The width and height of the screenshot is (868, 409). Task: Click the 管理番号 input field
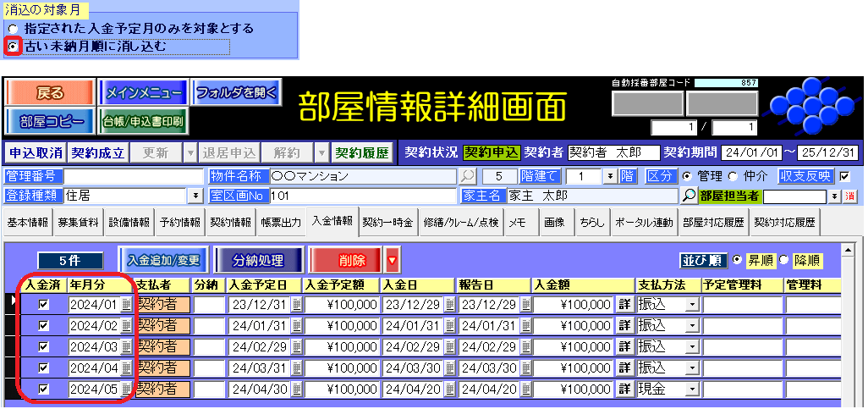[x=134, y=176]
